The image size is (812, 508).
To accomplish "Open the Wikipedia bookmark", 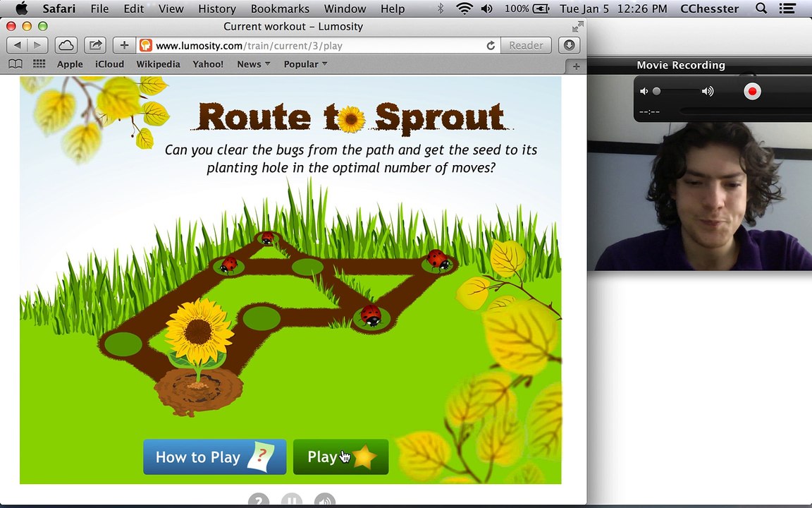I will click(158, 64).
